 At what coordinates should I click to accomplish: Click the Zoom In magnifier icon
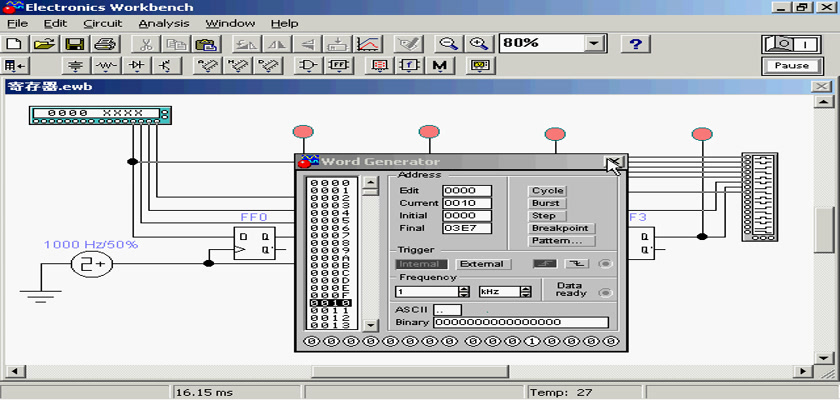(480, 44)
